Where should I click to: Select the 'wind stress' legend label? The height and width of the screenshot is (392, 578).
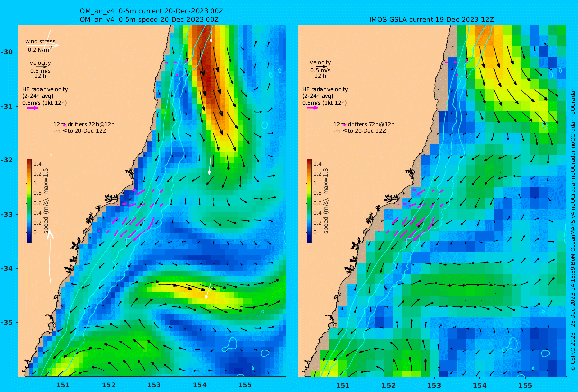tap(40, 41)
